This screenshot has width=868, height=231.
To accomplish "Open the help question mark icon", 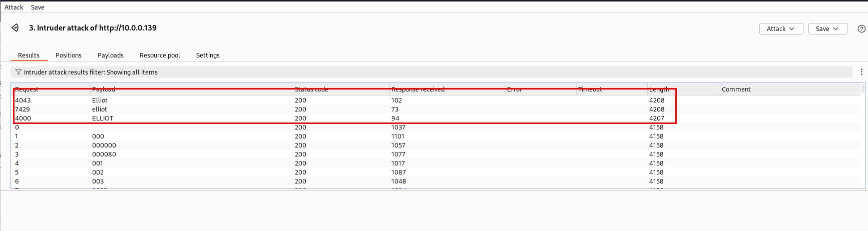I will (x=861, y=29).
